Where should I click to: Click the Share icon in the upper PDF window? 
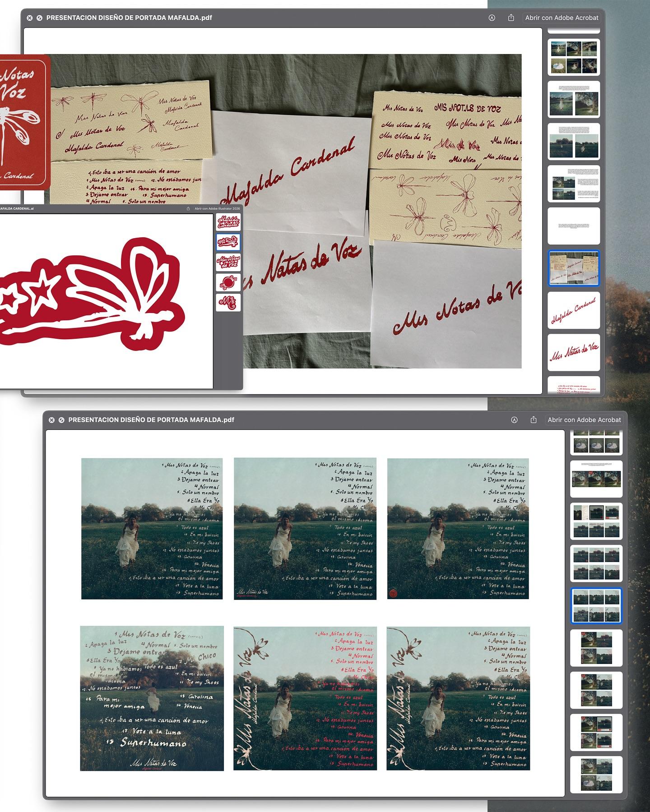click(x=511, y=18)
